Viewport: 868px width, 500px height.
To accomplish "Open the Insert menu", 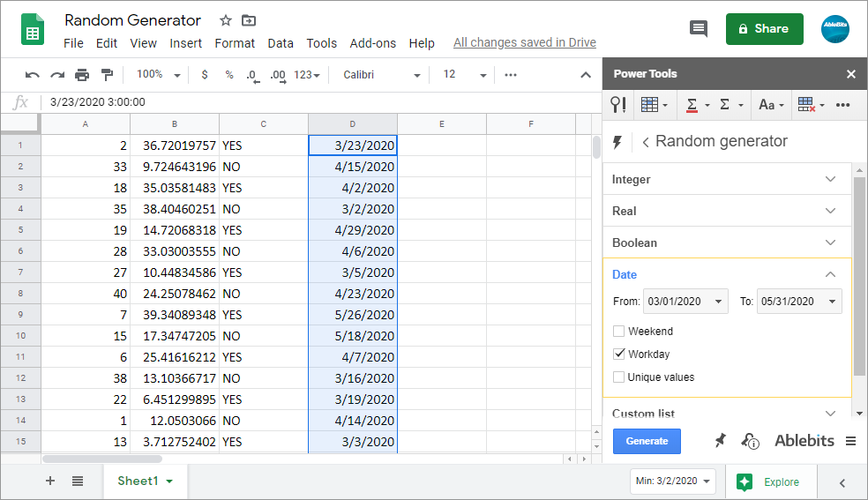I will pyautogui.click(x=185, y=43).
